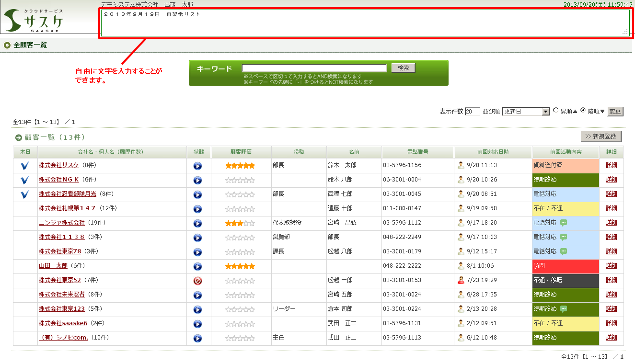
Task: Click the free-text memo area at the top
Action: (x=364, y=23)
